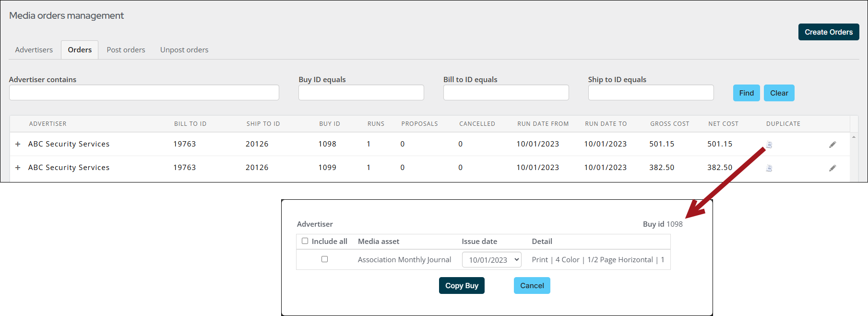Viewport: 868px width, 316px height.
Task: Confirm duplication with Copy Buy
Action: click(462, 286)
